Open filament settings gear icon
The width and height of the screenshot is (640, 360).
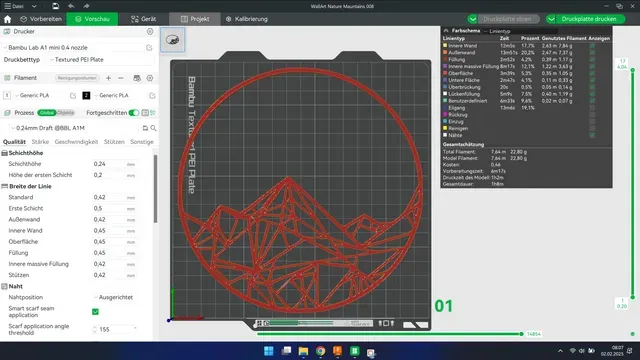coord(150,78)
